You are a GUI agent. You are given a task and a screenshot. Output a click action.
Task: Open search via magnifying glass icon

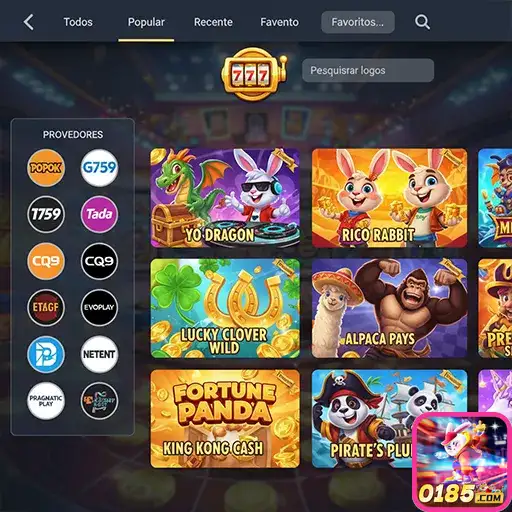click(422, 22)
